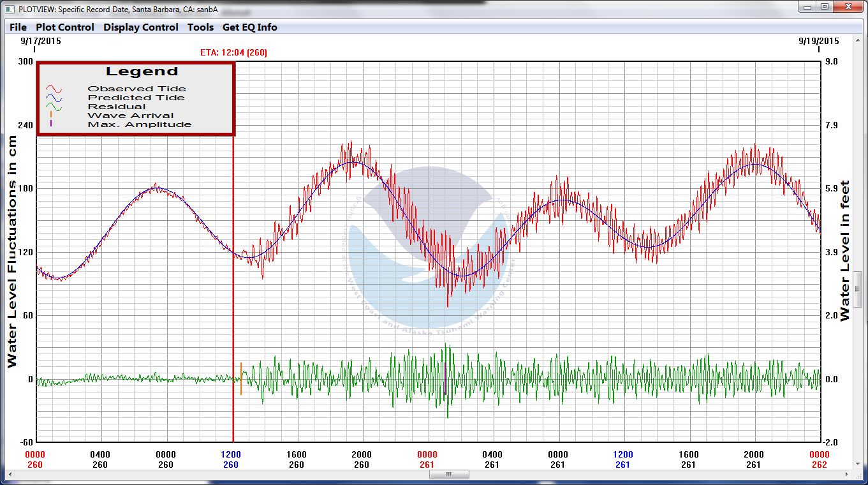
Task: Open the Plot Control menu
Action: (x=64, y=27)
